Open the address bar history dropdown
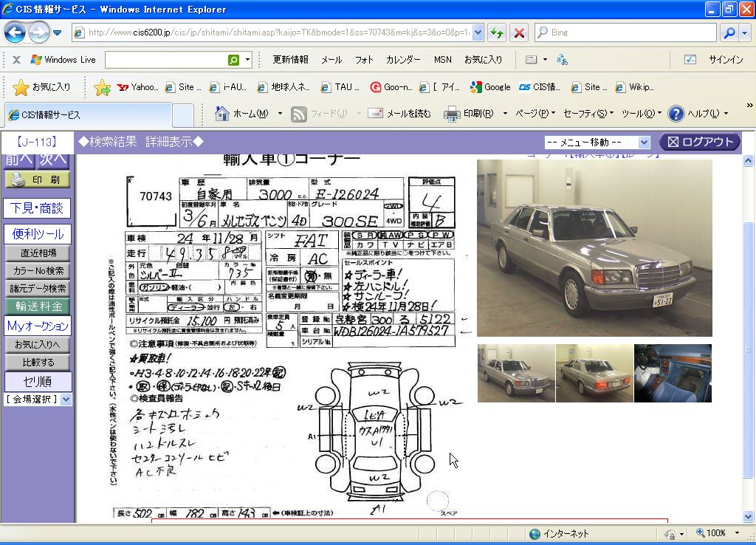The height and width of the screenshot is (545, 756). pos(477,32)
